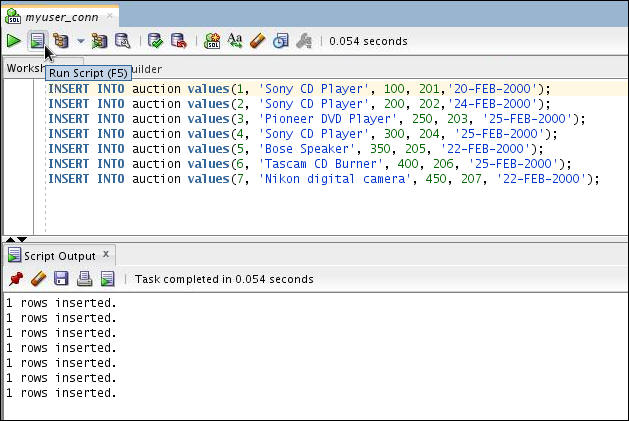Click the first '1 rows inserted.' line
The image size is (629, 421).
[61, 303]
